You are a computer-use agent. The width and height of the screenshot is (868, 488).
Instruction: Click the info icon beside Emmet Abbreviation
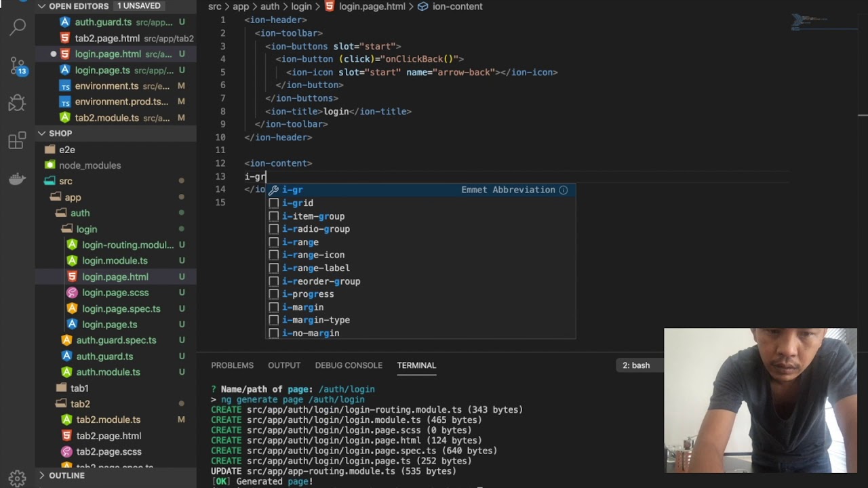point(563,190)
